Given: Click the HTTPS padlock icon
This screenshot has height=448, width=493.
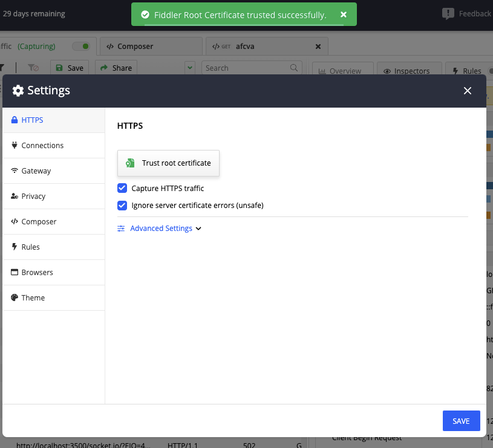Looking at the screenshot, I should coord(15,120).
